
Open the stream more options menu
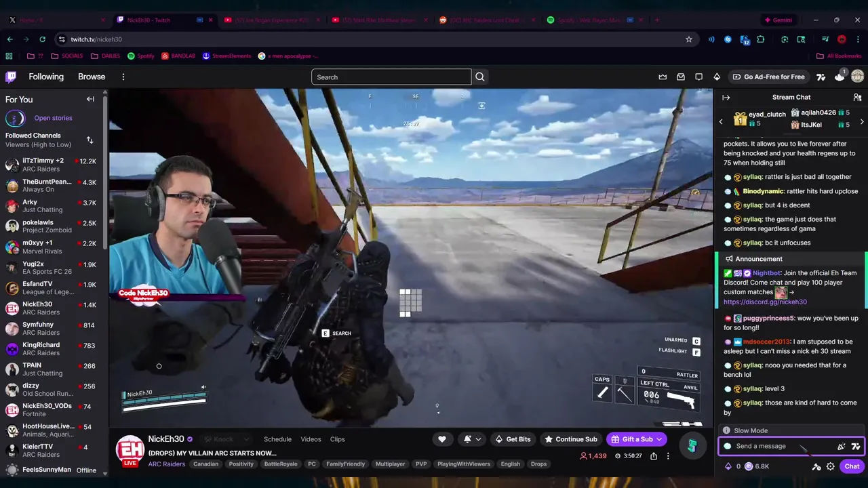coord(668,456)
